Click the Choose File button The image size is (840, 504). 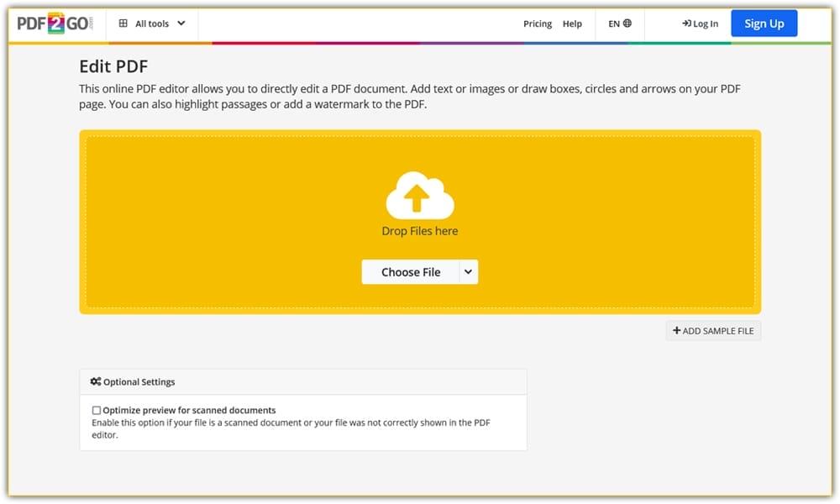point(410,271)
